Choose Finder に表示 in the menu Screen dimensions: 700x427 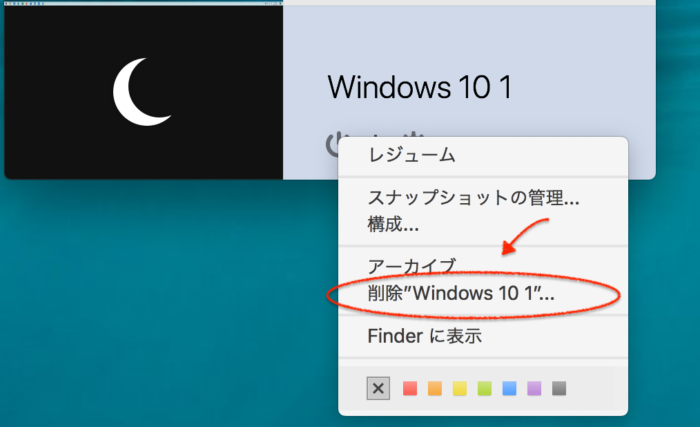tap(483, 336)
